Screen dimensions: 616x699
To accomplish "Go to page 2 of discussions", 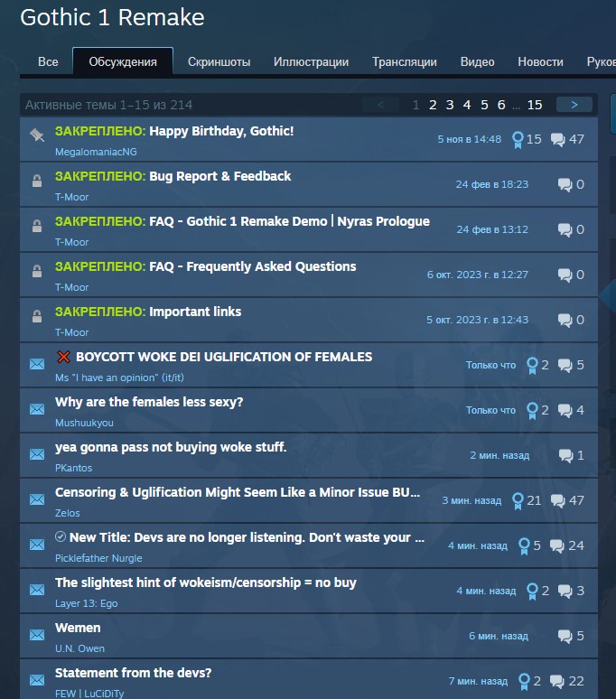I will (433, 105).
